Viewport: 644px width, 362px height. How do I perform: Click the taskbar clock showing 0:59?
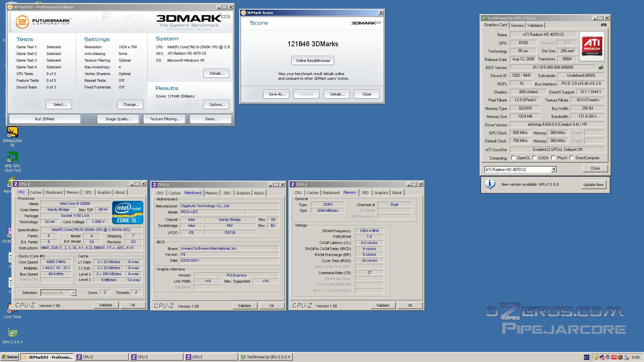[635, 357]
